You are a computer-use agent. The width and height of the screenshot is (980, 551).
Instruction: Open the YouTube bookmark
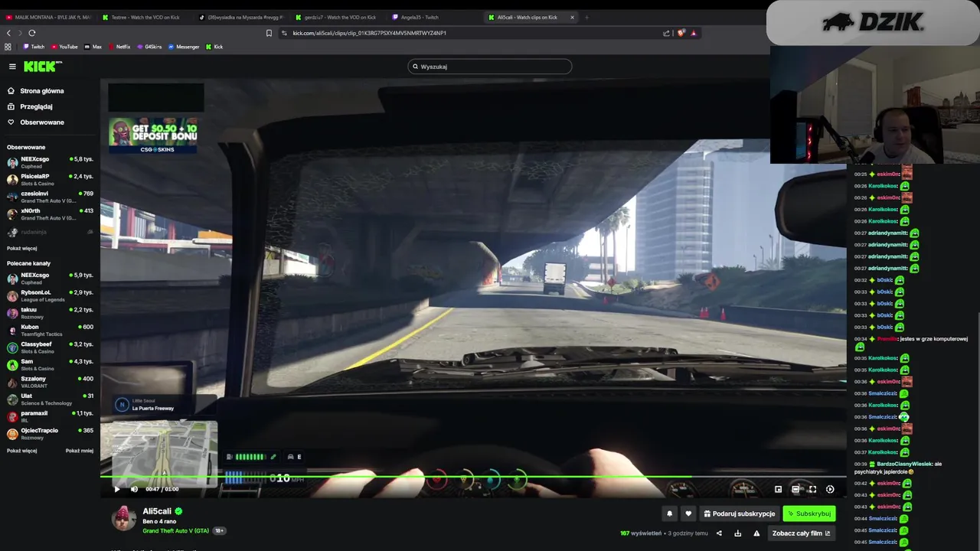pyautogui.click(x=65, y=47)
